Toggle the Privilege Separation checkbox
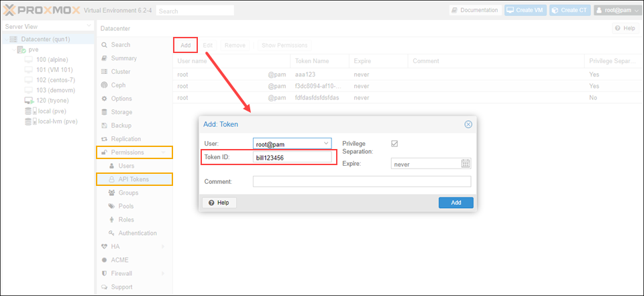 coord(394,144)
